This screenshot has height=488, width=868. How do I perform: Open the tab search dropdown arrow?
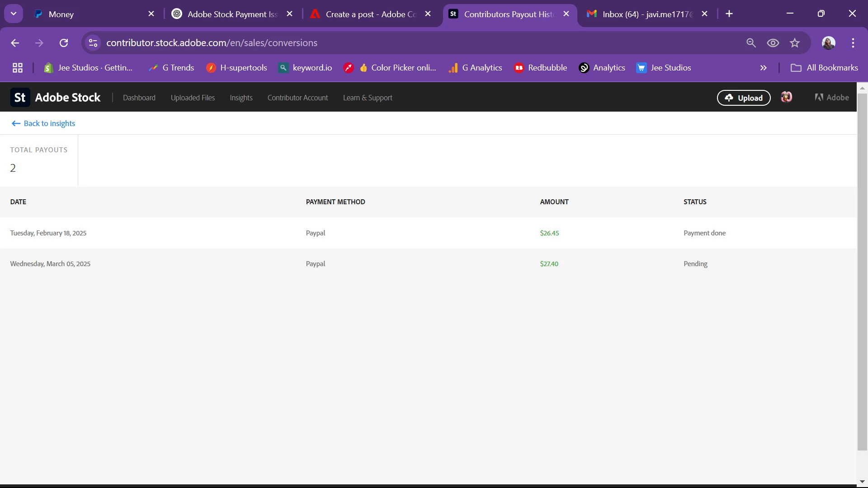(x=14, y=14)
